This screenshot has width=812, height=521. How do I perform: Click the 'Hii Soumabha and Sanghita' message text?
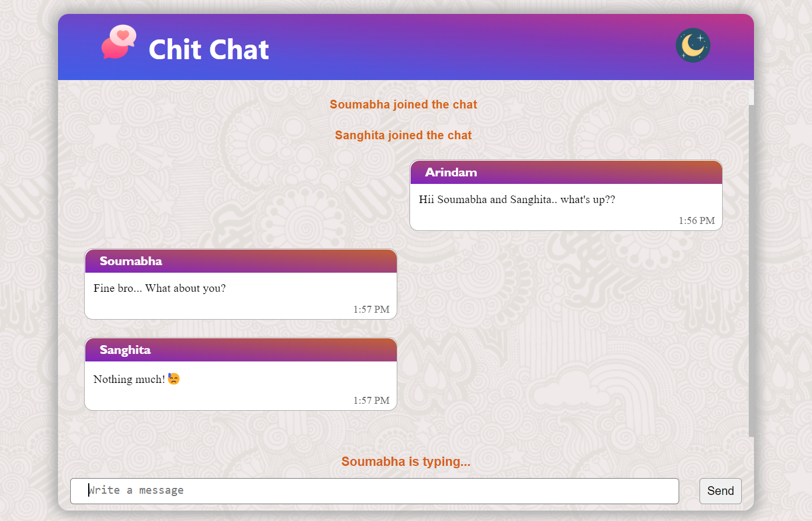point(517,200)
